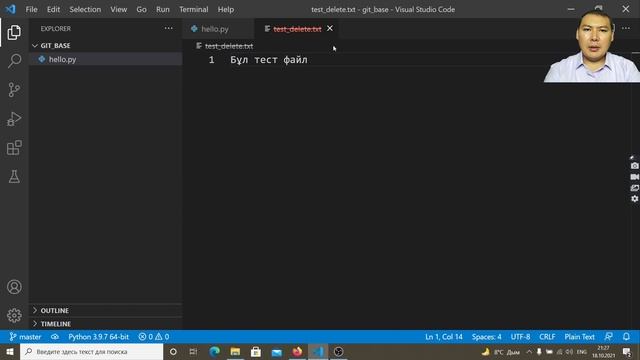Change line ending via CRLF
Viewport: 640px width, 360px height.
click(547, 337)
